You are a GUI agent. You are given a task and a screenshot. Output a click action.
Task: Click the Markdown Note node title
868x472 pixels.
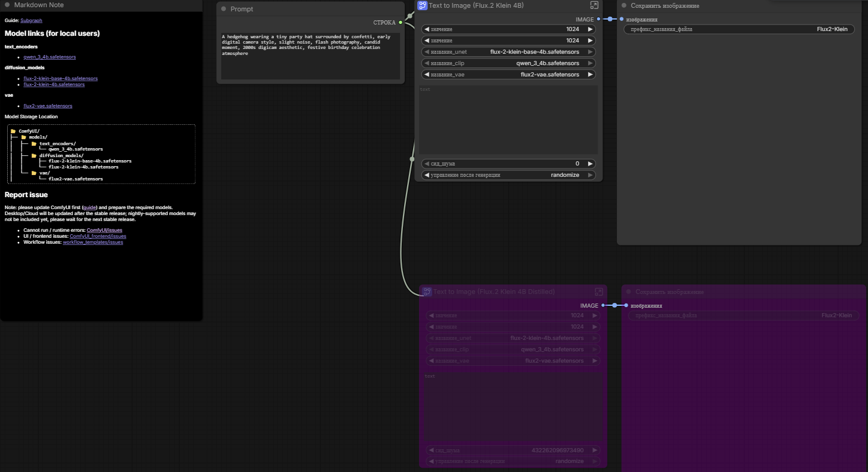tap(39, 5)
